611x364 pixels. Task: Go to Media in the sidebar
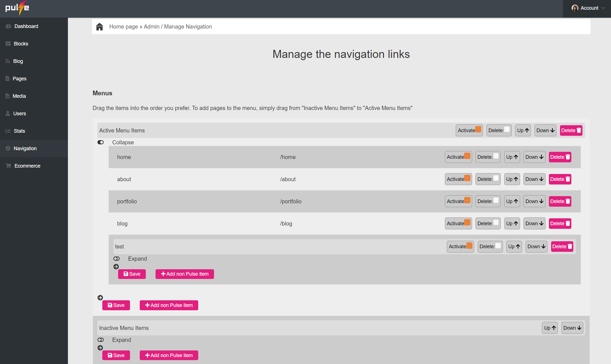click(19, 96)
